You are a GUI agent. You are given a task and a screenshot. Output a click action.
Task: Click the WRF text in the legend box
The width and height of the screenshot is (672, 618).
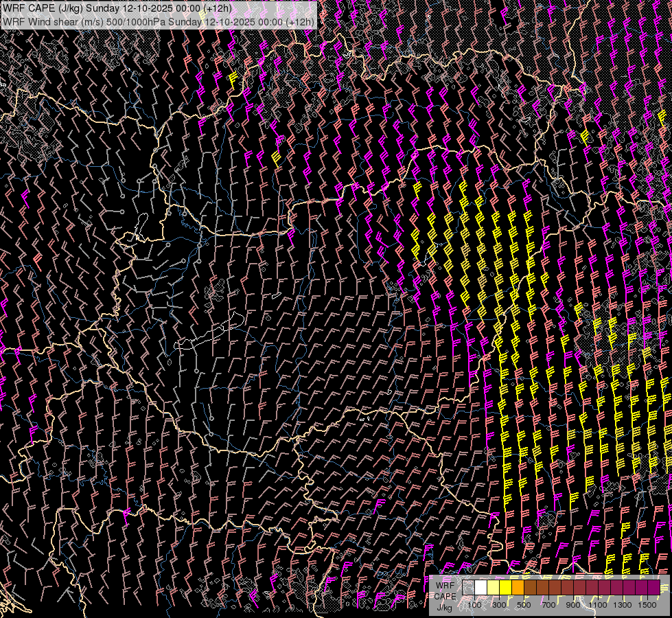point(445,586)
